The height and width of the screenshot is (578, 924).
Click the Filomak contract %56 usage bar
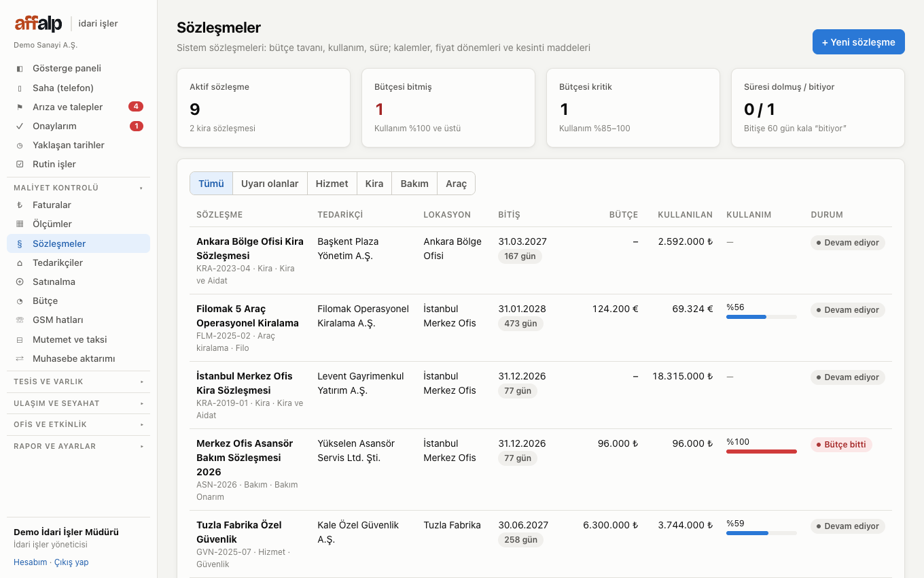pyautogui.click(x=762, y=317)
